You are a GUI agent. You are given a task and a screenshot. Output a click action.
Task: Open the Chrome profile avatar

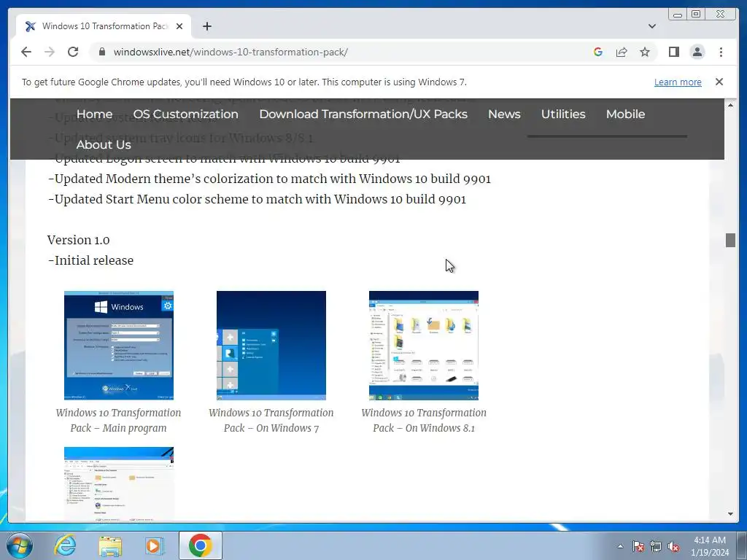pyautogui.click(x=697, y=52)
